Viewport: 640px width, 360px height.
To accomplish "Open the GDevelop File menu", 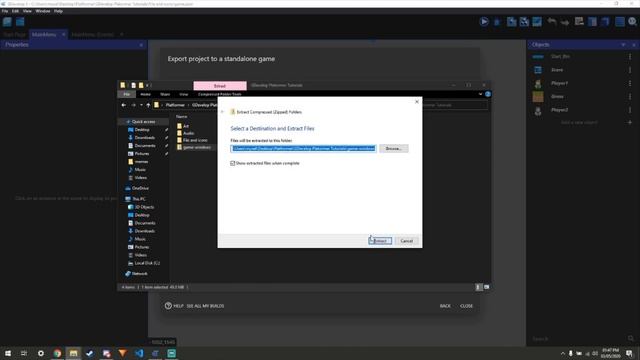I will [x=5, y=11].
